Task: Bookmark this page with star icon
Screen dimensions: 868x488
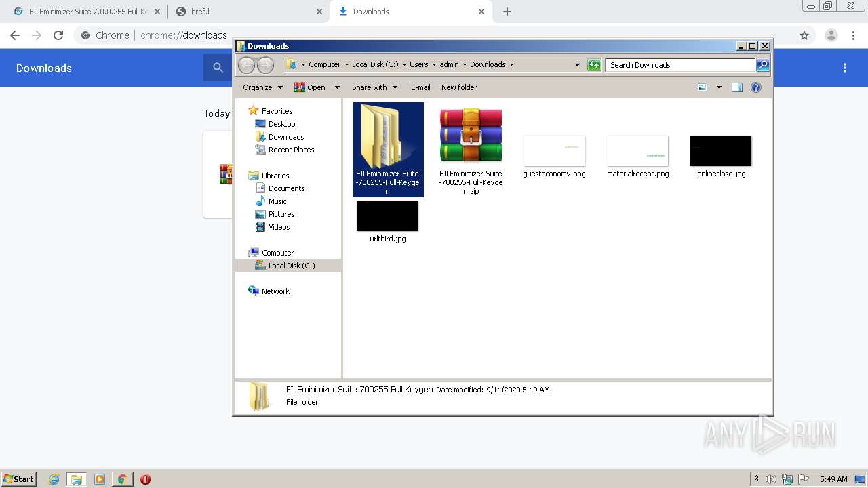Action: 804,35
